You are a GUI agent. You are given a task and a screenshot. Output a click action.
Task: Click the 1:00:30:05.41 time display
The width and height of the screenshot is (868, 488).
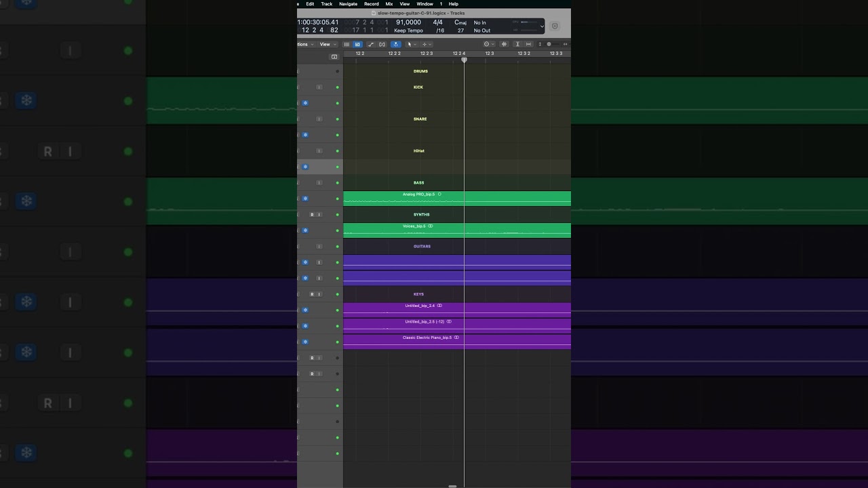[x=317, y=22]
